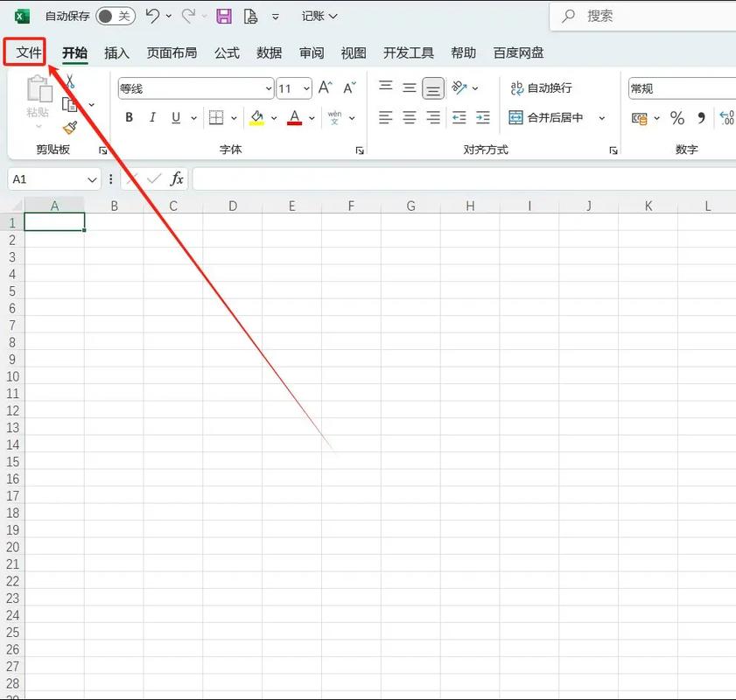Open the font size 11 dropdown
The image size is (736, 700).
pyautogui.click(x=306, y=88)
